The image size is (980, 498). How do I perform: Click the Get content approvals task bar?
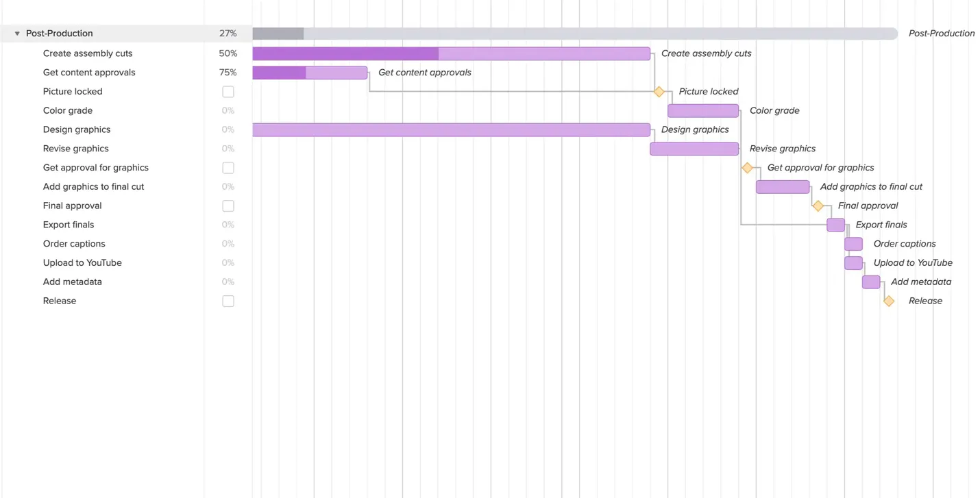(x=310, y=73)
